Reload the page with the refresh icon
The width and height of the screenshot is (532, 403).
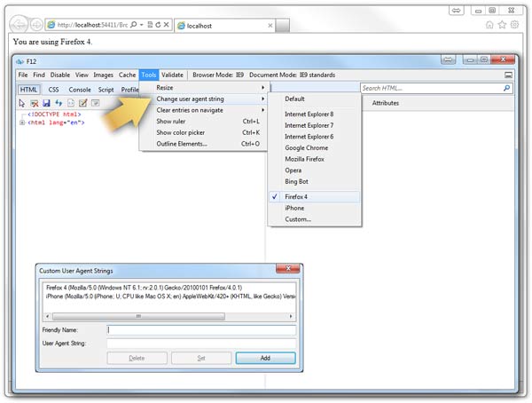pos(158,25)
